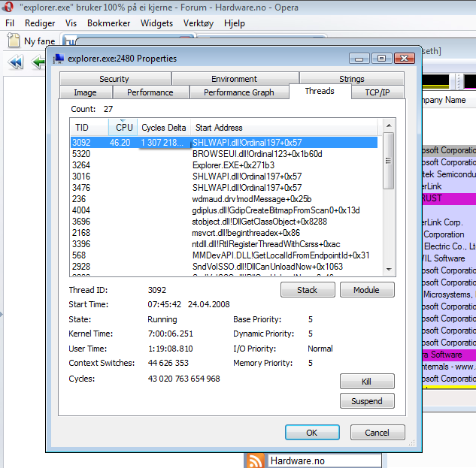Select thread row 3476
Screen dimensions: 476x468
(224, 188)
